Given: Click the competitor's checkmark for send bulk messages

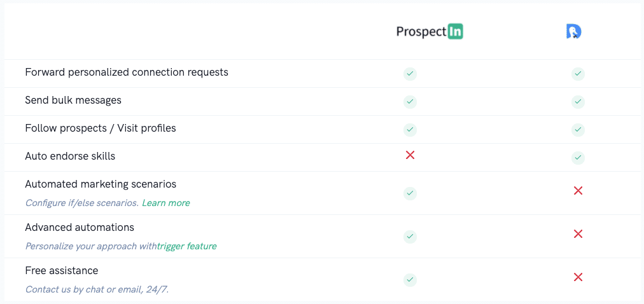Looking at the screenshot, I should 578,102.
